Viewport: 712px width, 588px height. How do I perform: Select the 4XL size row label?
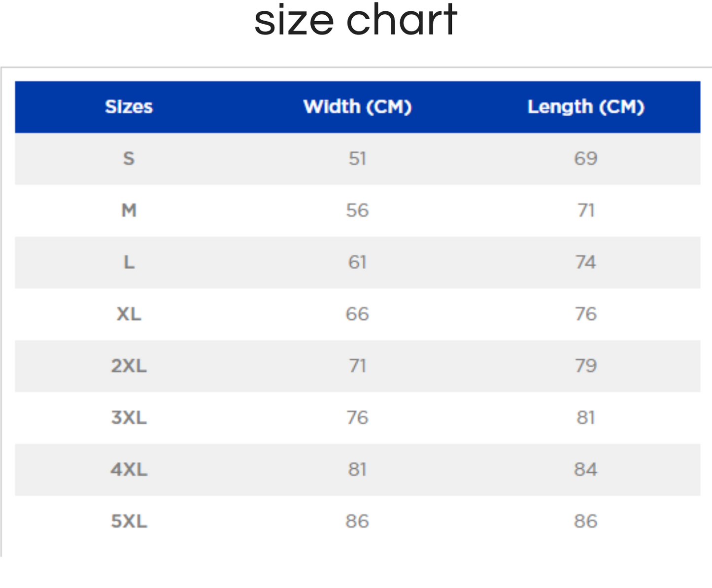tap(129, 470)
